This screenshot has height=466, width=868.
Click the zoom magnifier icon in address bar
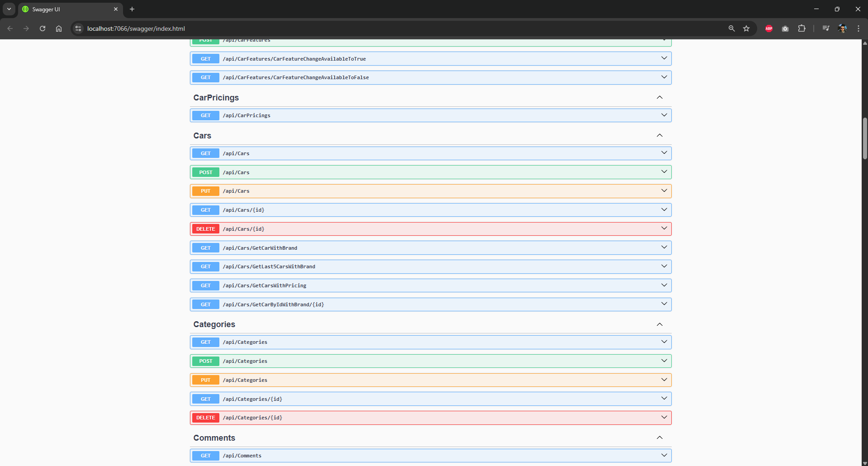point(731,29)
